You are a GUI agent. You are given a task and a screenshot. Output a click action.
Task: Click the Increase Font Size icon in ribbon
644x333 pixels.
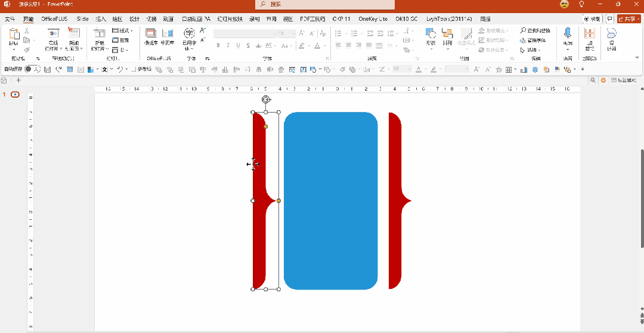tap(302, 33)
